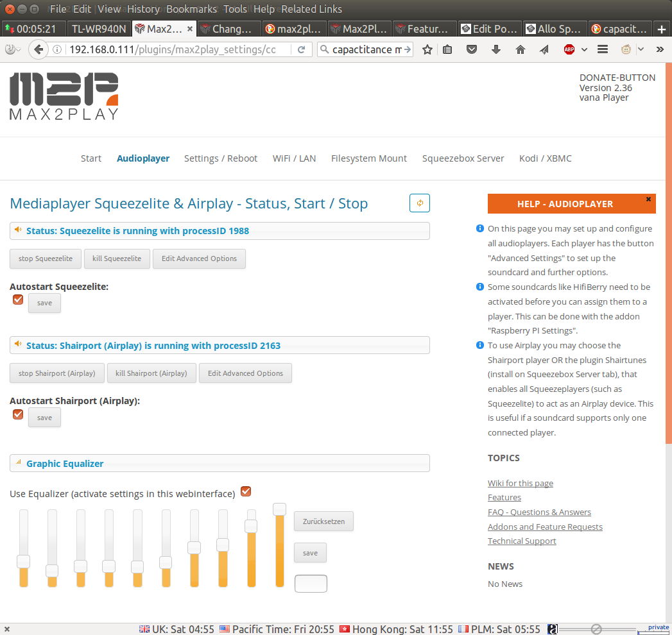The height and width of the screenshot is (635, 672).
Task: Open the History menu
Action: (143, 9)
